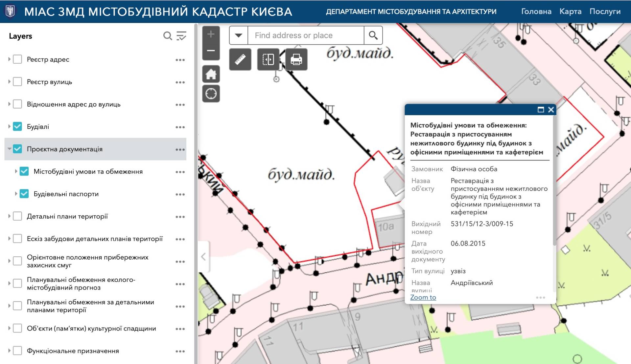
Task: Open the search source dropdown arrow
Action: pos(239,35)
